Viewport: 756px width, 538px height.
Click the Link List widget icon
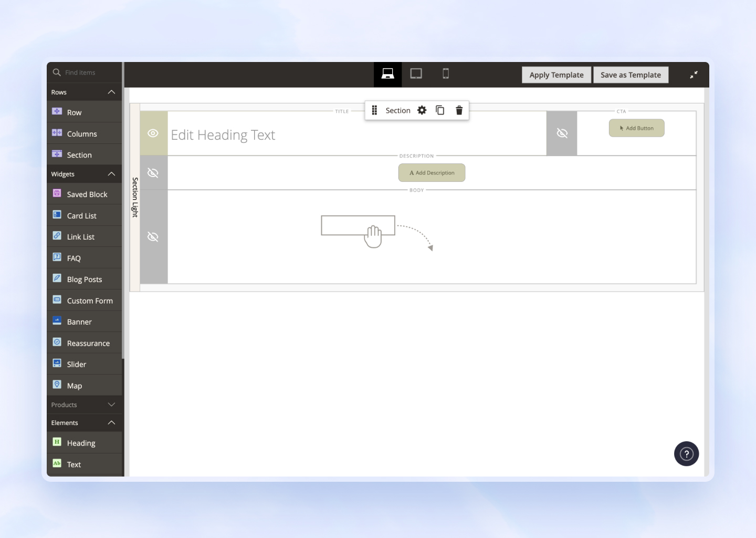click(57, 236)
